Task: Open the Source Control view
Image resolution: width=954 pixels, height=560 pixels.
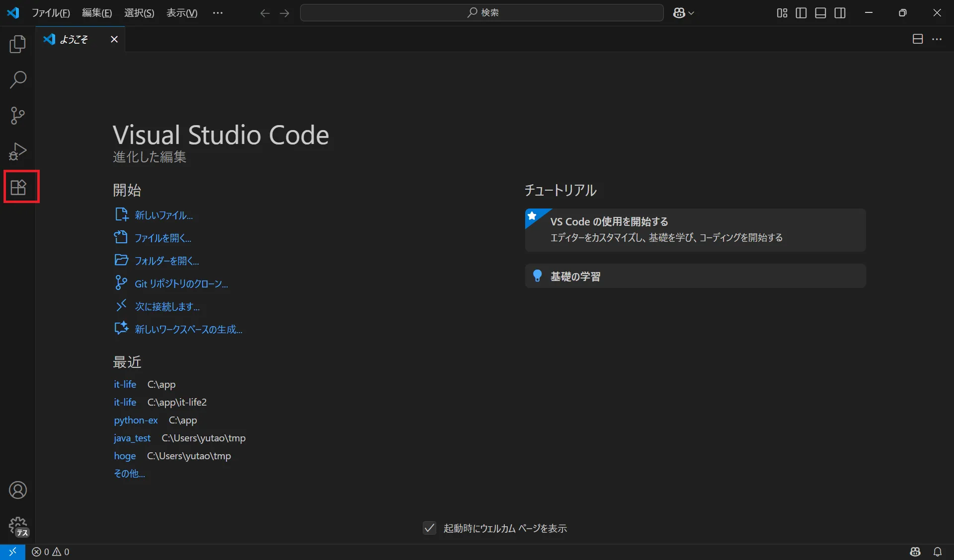Action: [x=18, y=115]
